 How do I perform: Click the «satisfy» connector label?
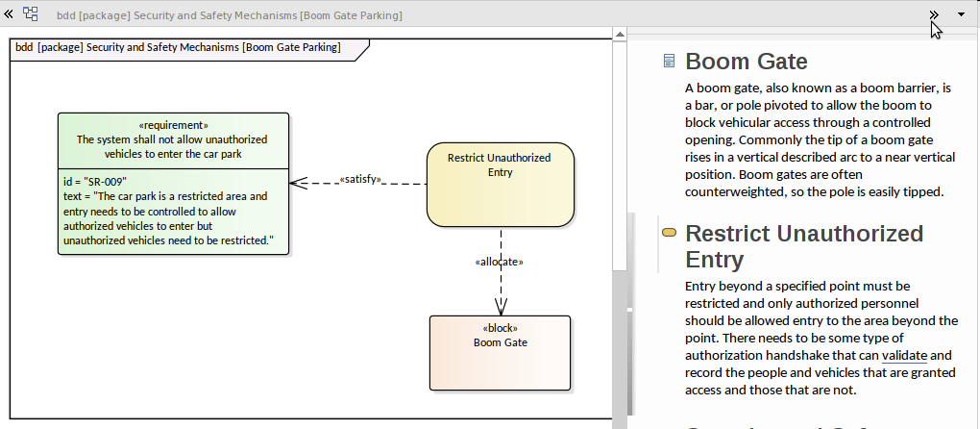[360, 179]
